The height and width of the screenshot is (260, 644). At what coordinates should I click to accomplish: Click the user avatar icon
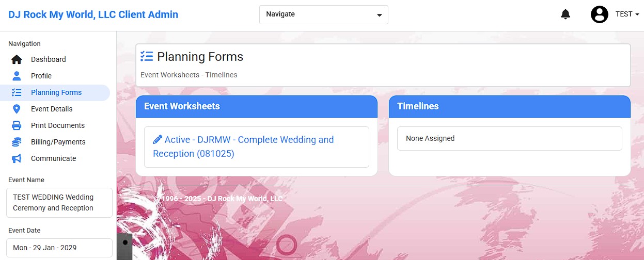[x=600, y=14]
